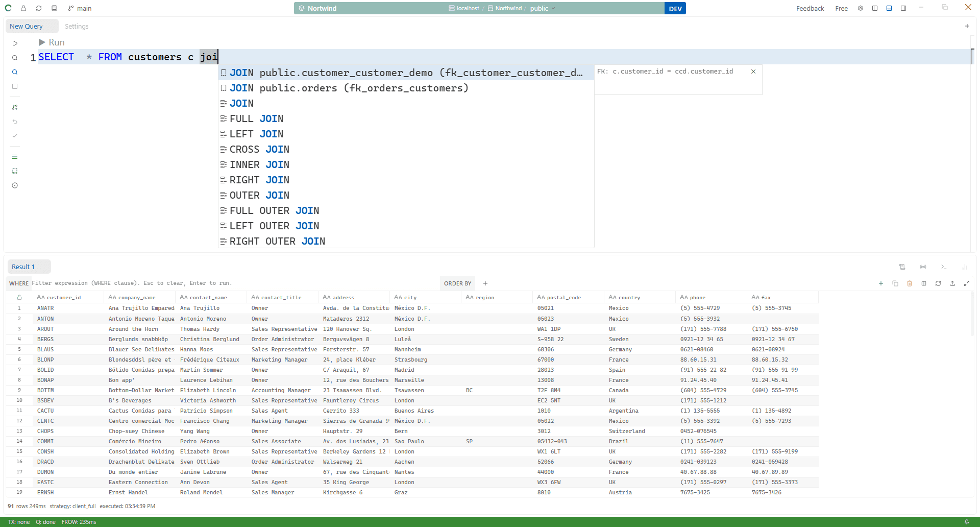Viewport: 980px width, 527px height.
Task: Click the green format lines icon
Action: [15, 157]
